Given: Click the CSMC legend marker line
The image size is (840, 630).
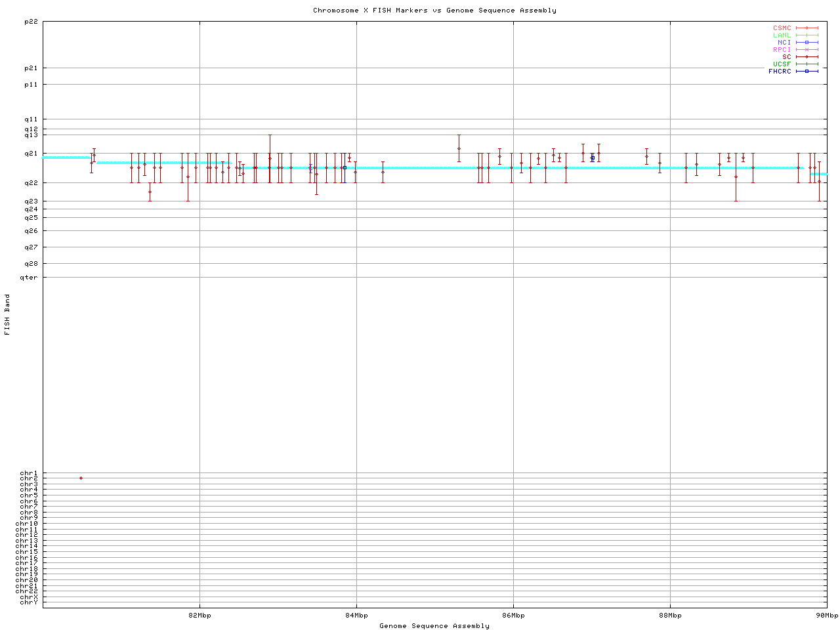Looking at the screenshot, I should point(807,28).
